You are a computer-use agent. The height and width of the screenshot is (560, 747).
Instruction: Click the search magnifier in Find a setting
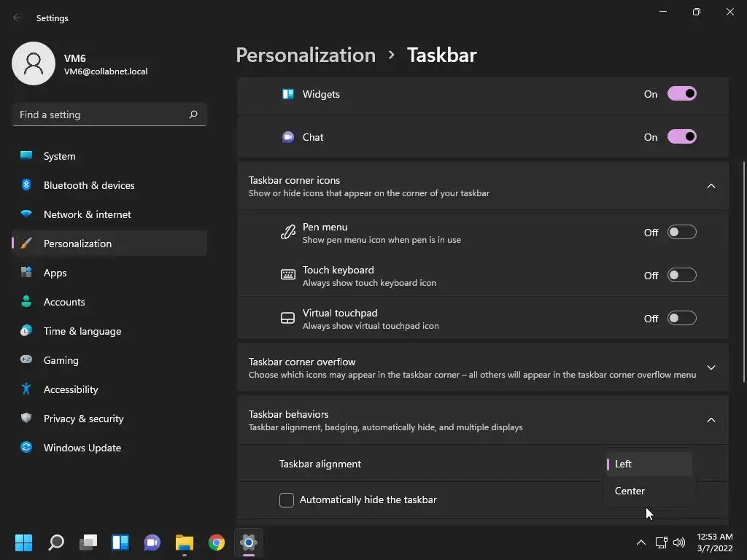[x=193, y=114]
